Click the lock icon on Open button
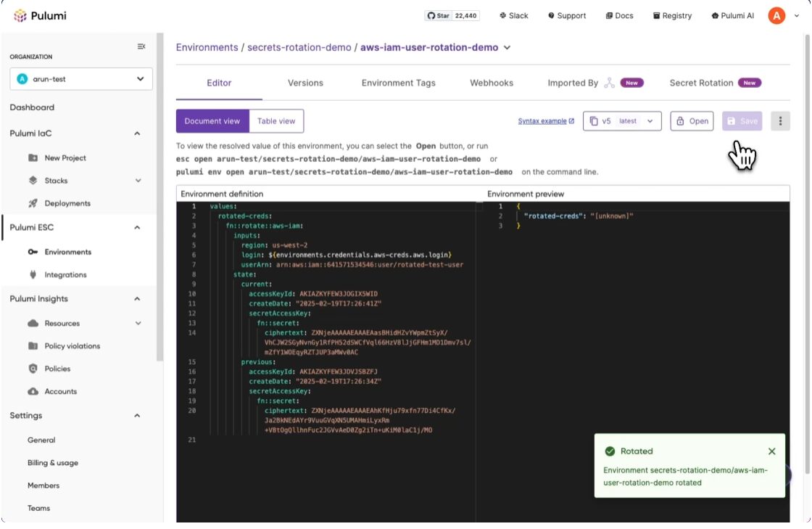Screen dimensions: 812x529 680,120
